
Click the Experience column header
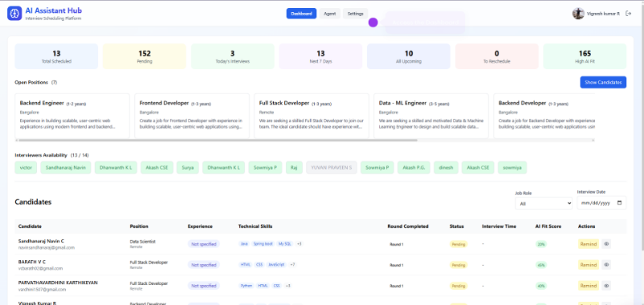200,226
